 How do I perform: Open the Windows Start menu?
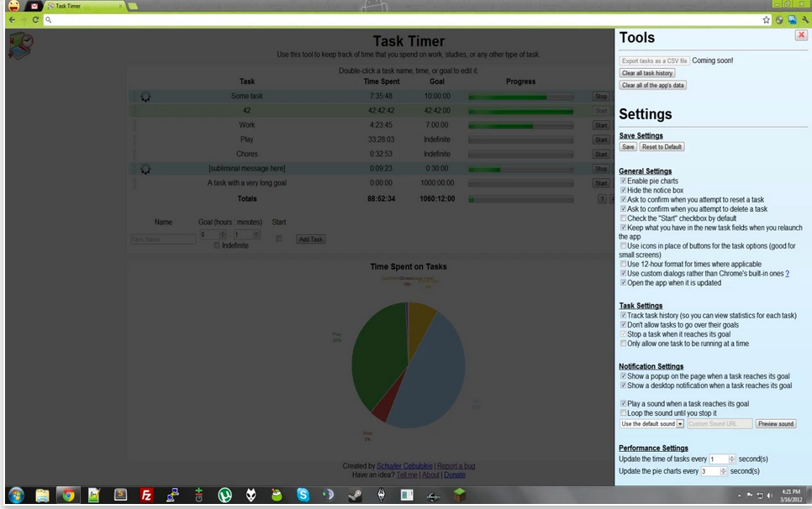point(16,495)
